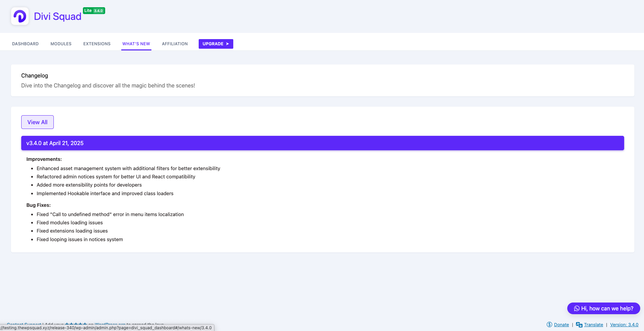The width and height of the screenshot is (644, 331).
Task: Click the Bug Fixes: heading
Action: click(x=38, y=205)
